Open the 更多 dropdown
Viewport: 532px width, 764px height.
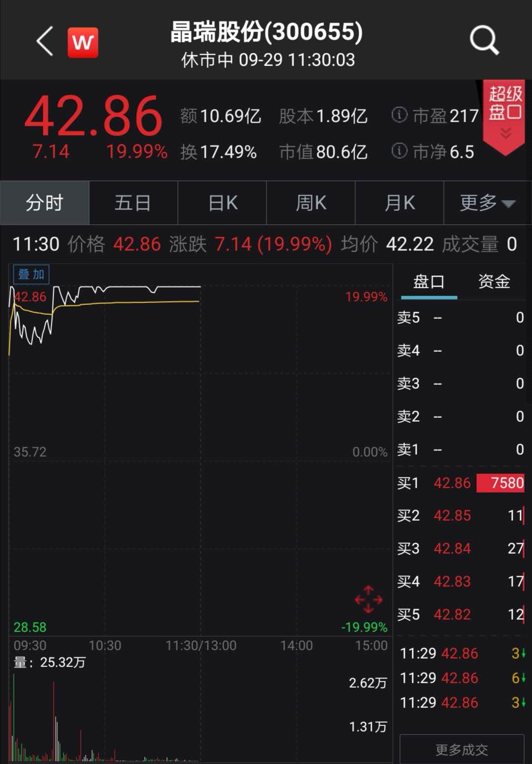[487, 203]
